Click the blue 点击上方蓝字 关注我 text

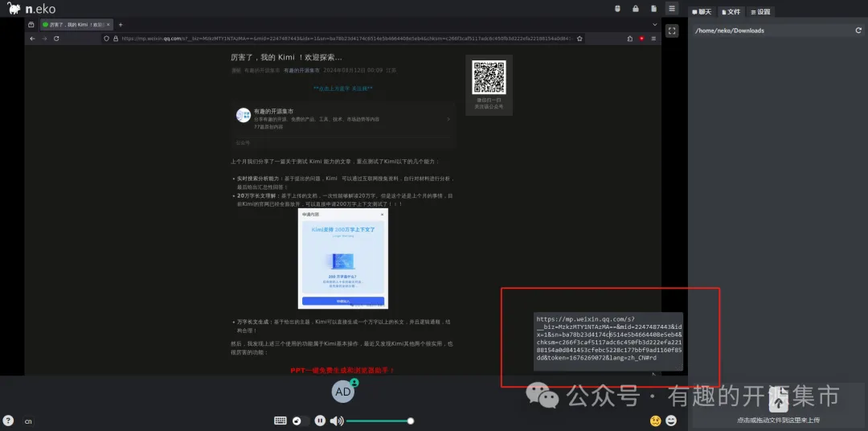(x=342, y=88)
